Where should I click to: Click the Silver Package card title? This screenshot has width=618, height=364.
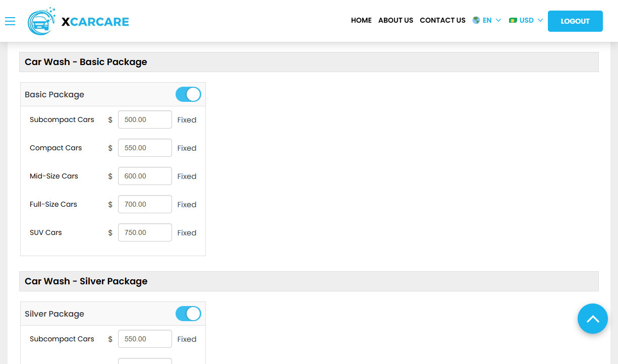[54, 314]
